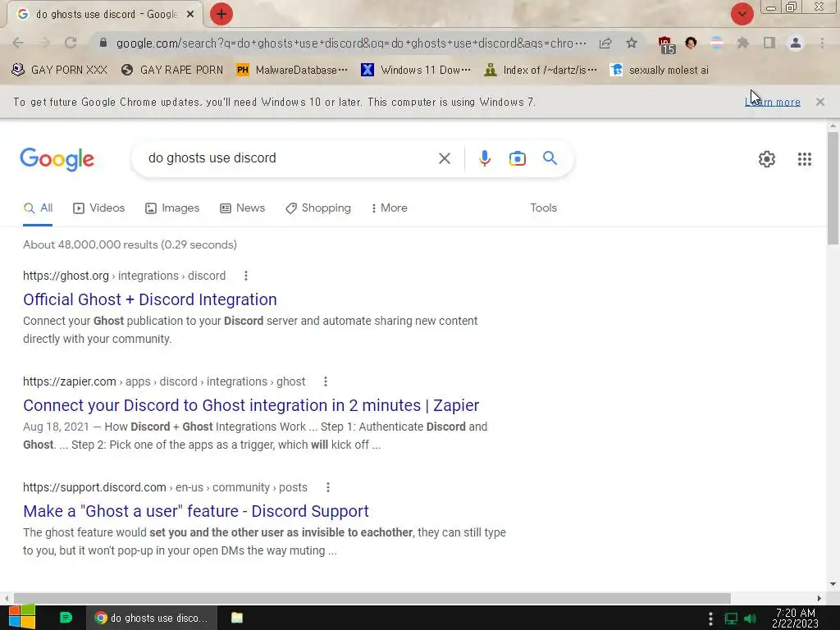The height and width of the screenshot is (630, 840).
Task: Dismiss the Chrome update infobar
Action: click(x=819, y=102)
